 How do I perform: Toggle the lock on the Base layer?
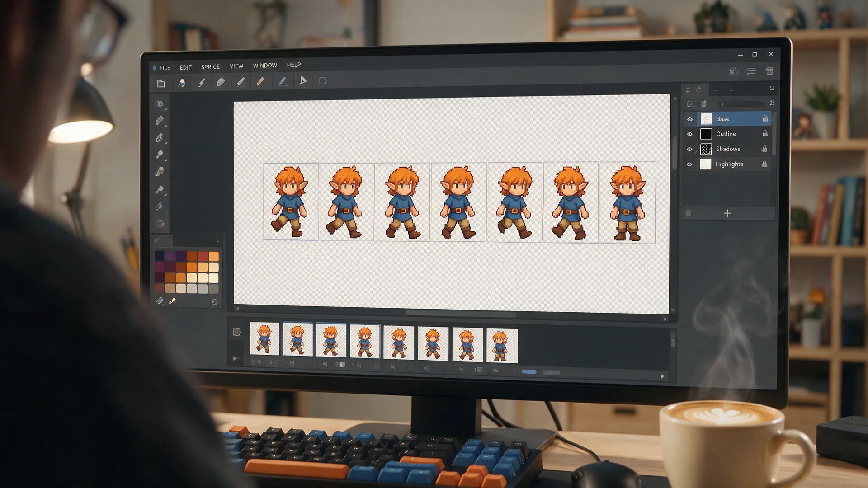pyautogui.click(x=765, y=118)
